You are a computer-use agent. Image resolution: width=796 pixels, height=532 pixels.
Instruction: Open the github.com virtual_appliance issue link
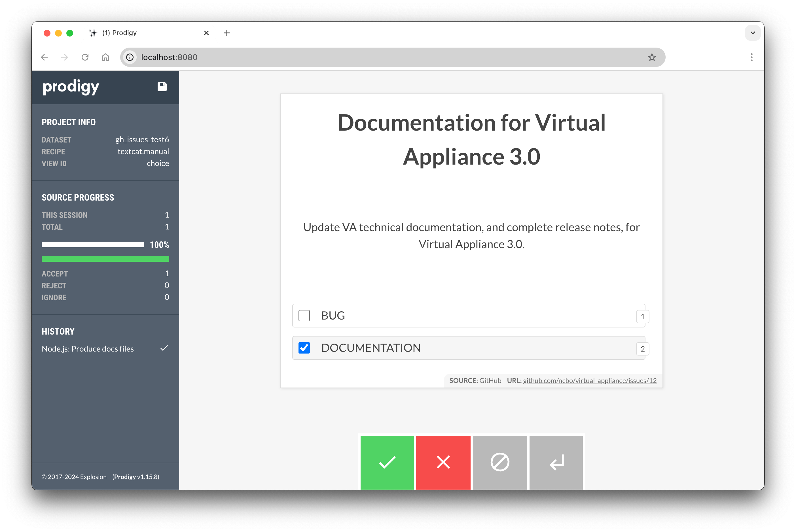click(x=589, y=380)
